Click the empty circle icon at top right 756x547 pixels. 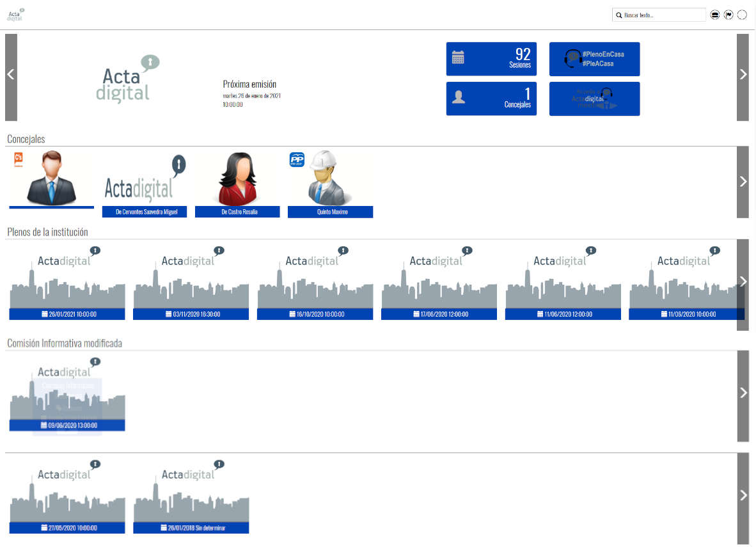coord(742,15)
